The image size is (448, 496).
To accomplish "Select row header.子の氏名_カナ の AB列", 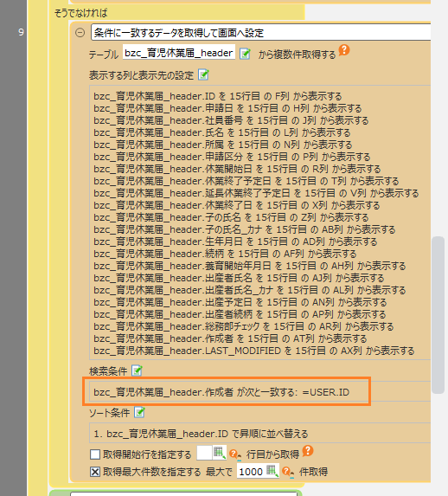I will [245, 229].
